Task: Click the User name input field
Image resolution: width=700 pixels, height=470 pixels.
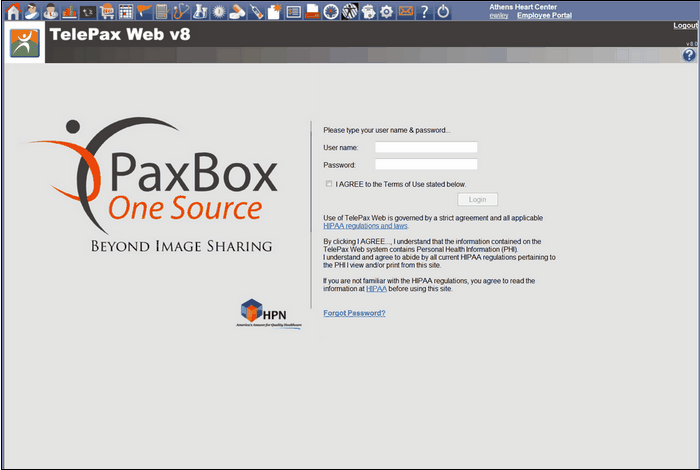Action: [426, 147]
